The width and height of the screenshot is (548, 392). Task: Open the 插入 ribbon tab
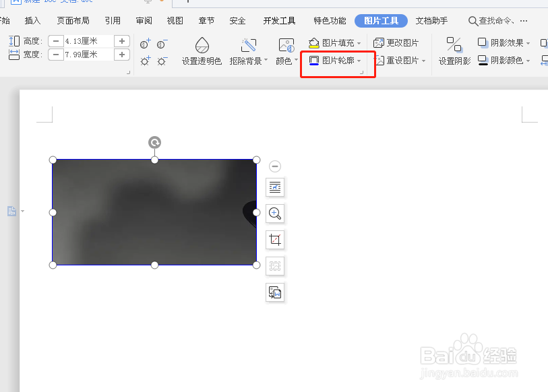coord(33,21)
